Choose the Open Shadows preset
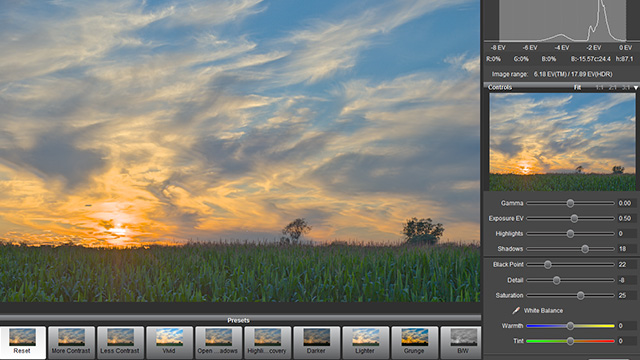640x360 pixels. (218, 342)
